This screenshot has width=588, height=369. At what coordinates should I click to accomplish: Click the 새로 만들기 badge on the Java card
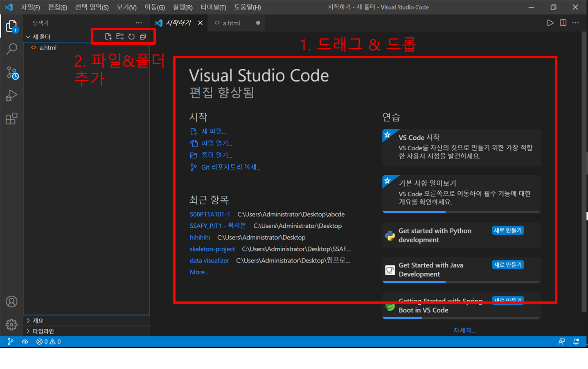coord(508,265)
